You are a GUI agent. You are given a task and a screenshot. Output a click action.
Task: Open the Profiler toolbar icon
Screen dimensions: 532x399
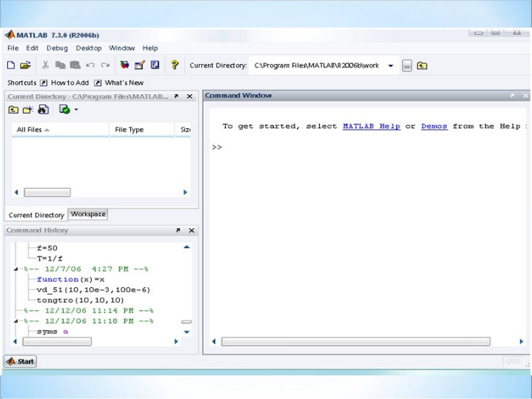[x=155, y=65]
